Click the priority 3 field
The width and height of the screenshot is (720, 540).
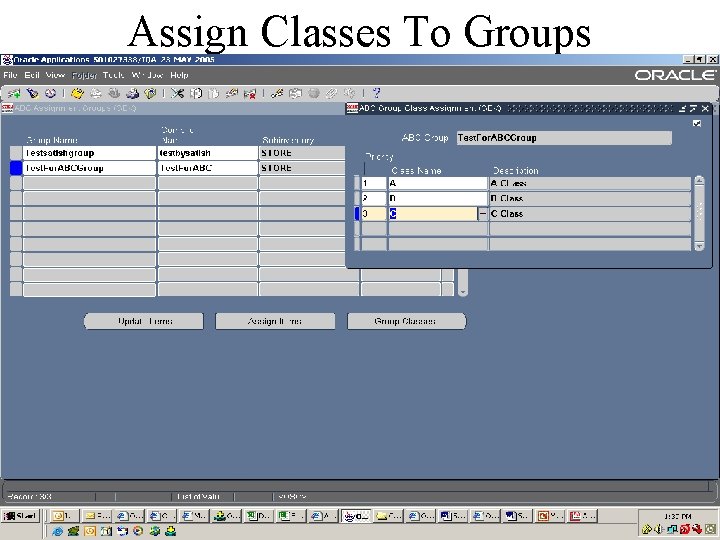click(374, 214)
